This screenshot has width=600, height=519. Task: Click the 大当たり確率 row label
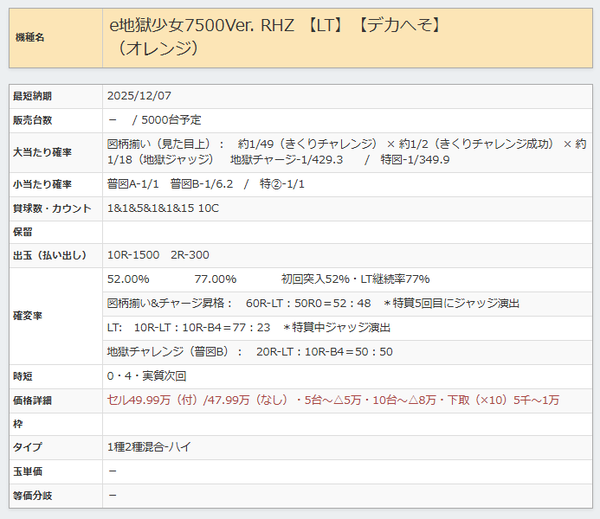click(x=42, y=152)
